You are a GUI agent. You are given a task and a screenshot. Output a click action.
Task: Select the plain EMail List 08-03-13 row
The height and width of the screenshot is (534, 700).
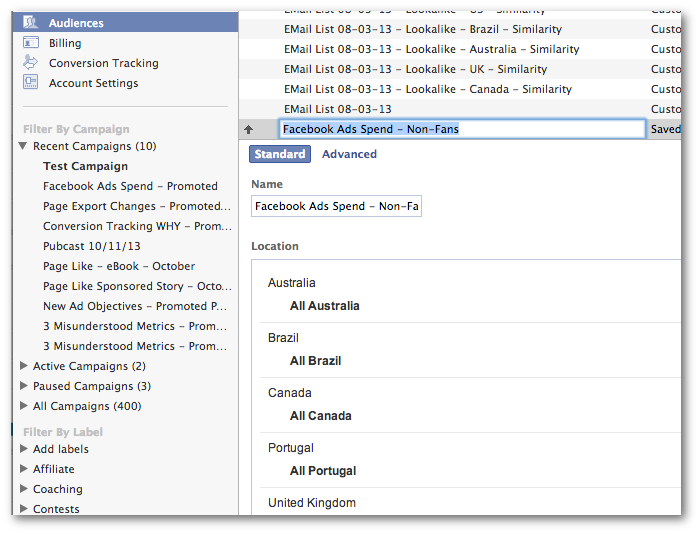click(460, 109)
